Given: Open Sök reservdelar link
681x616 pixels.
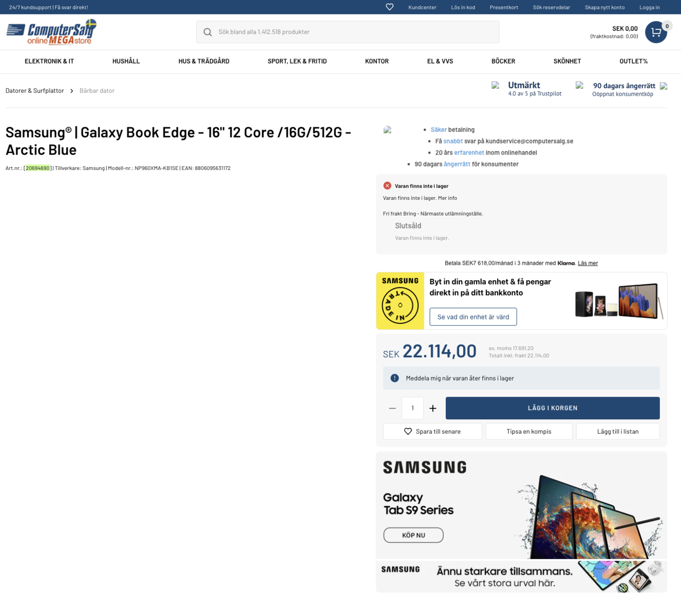Looking at the screenshot, I should (x=552, y=7).
